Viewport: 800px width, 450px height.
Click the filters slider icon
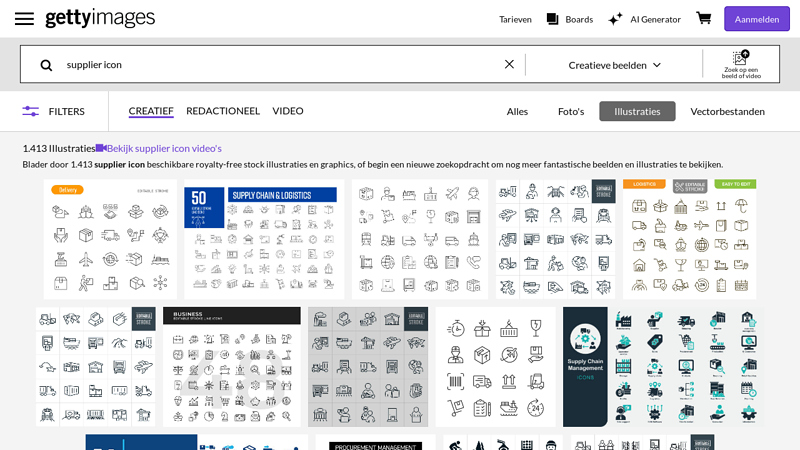[31, 111]
